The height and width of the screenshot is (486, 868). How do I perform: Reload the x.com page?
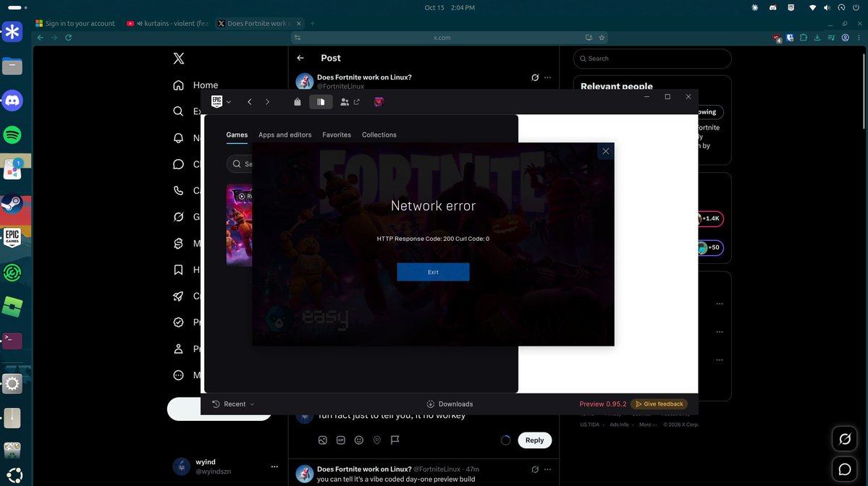(69, 38)
